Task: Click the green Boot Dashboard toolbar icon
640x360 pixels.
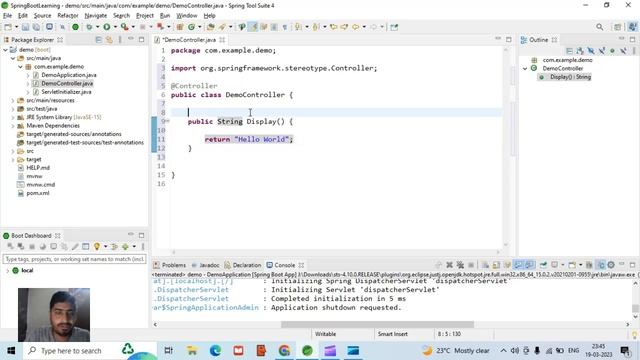Action: pyautogui.click(x=76, y=27)
